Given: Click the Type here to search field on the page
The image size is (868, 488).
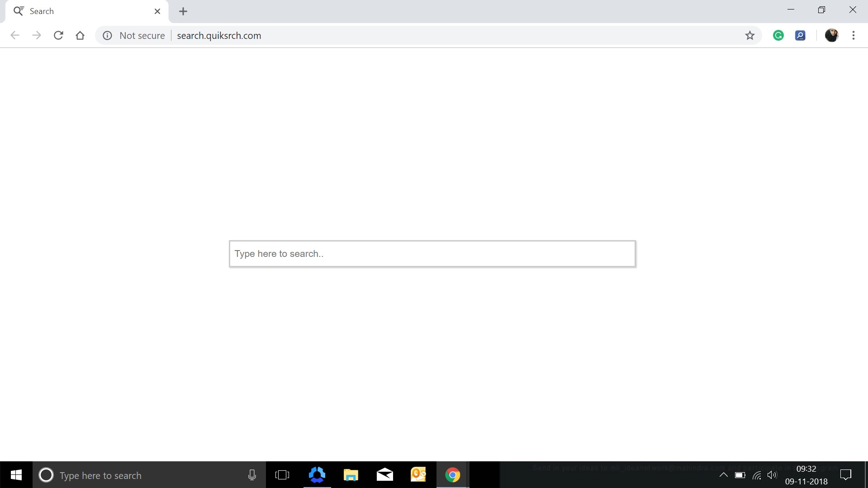Looking at the screenshot, I should tap(432, 253).
